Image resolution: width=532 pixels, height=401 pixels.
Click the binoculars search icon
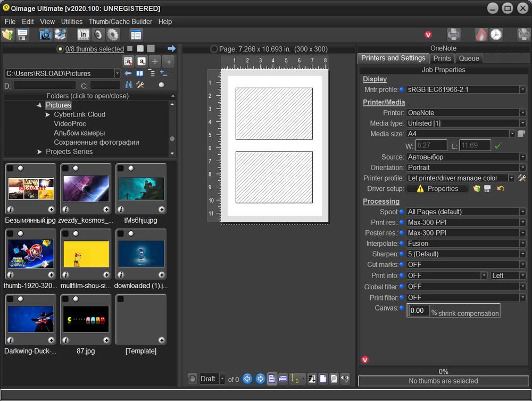click(129, 85)
